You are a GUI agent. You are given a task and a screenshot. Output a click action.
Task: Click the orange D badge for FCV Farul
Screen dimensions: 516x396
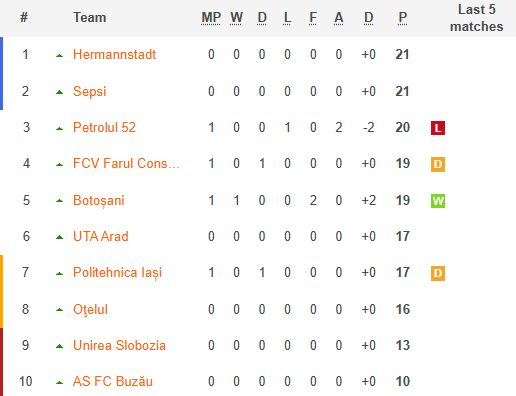438,164
